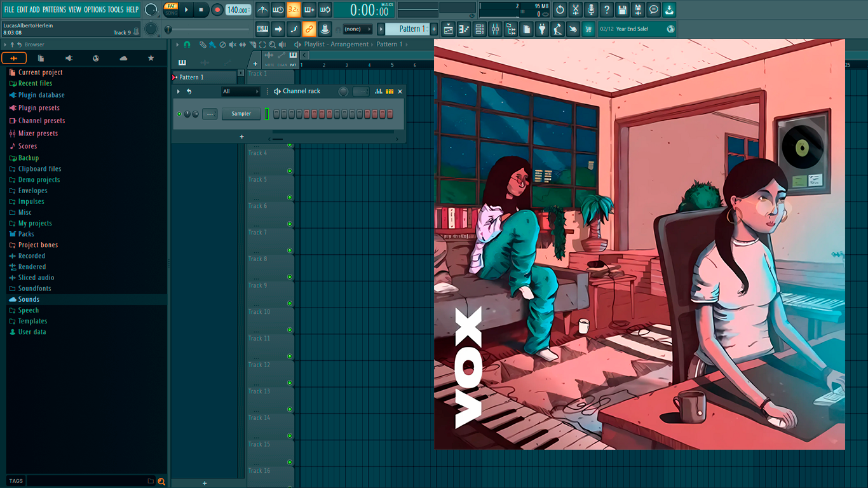Open the help question mark icon
The width and height of the screenshot is (868, 488).
point(606,10)
